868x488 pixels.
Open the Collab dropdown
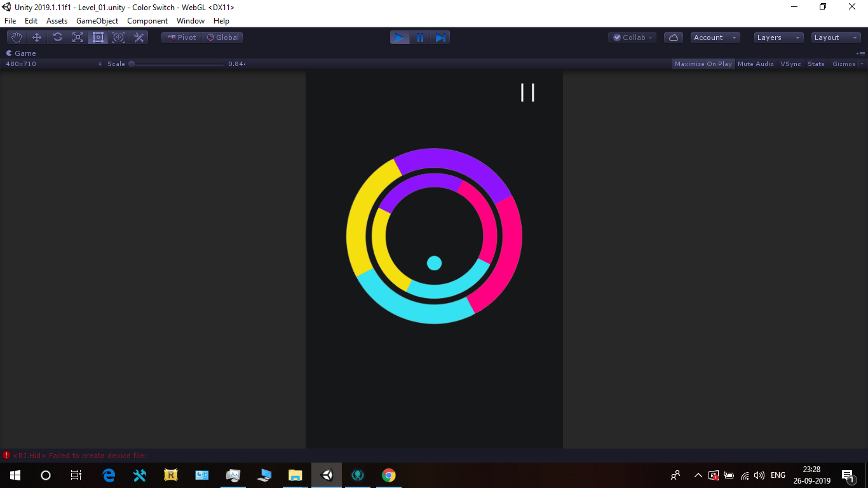[632, 37]
